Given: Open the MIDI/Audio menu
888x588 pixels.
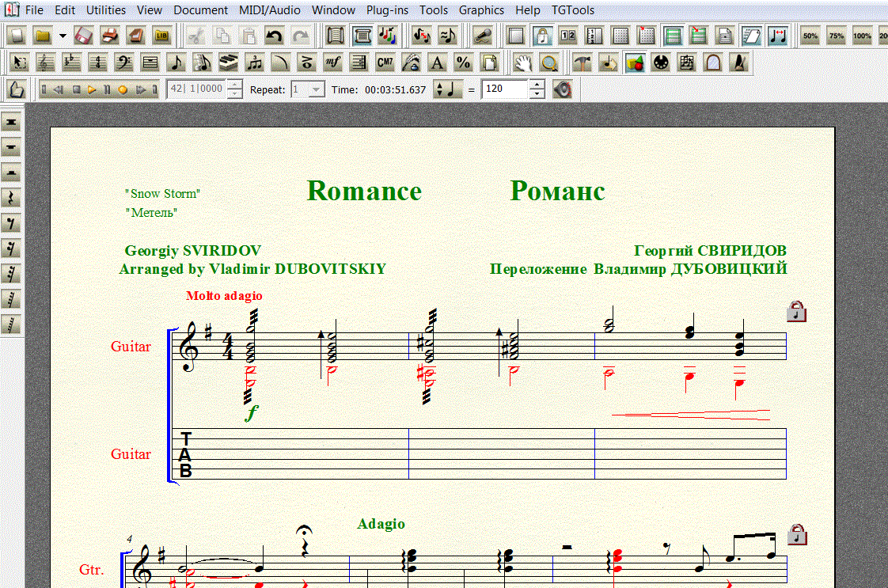Looking at the screenshot, I should tap(270, 10).
